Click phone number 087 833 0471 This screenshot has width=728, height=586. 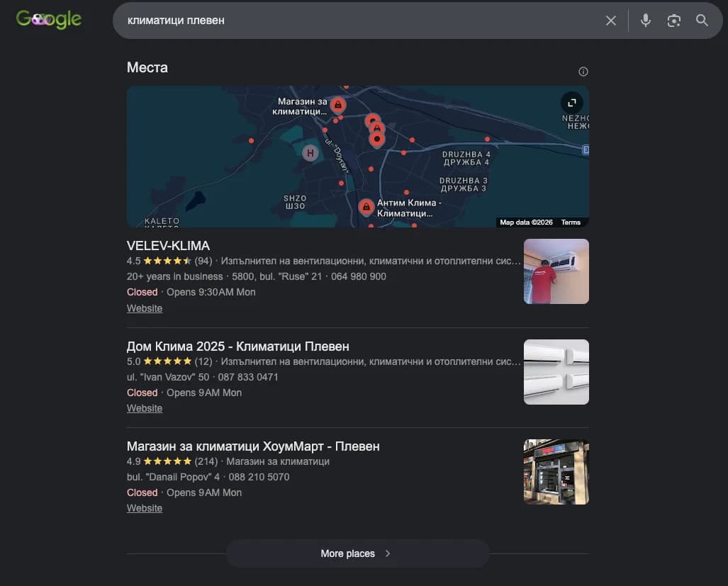tap(248, 377)
